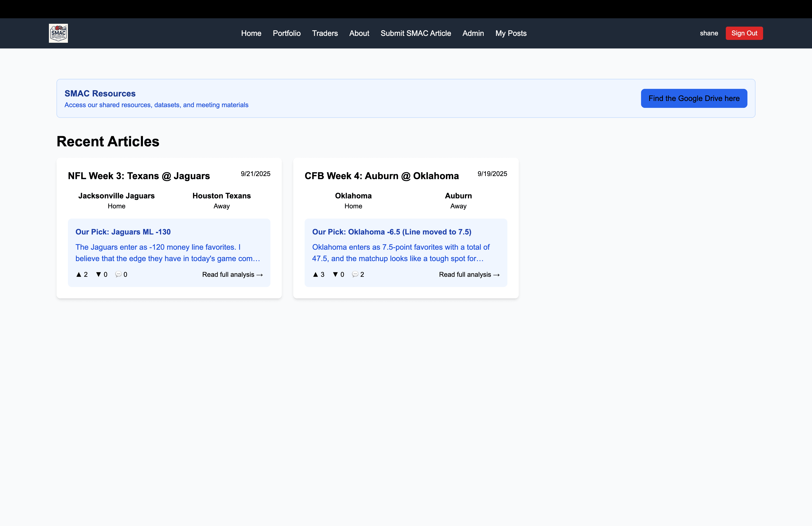Open NFL Week 3: Texans @ Jaguars title
The width and height of the screenshot is (812, 526).
point(139,176)
